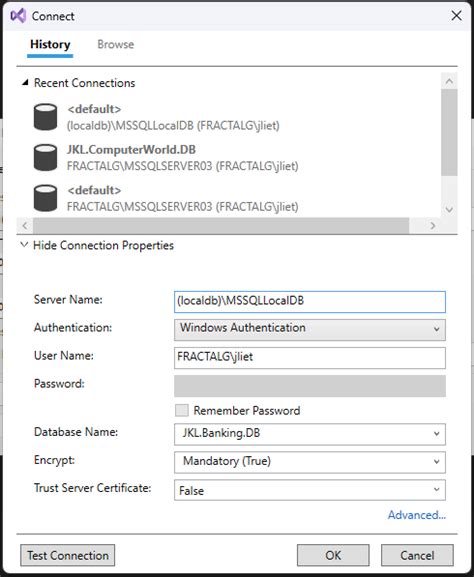This screenshot has width=474, height=577.
Task: Collapse the Recent Connections group
Action: click(25, 83)
